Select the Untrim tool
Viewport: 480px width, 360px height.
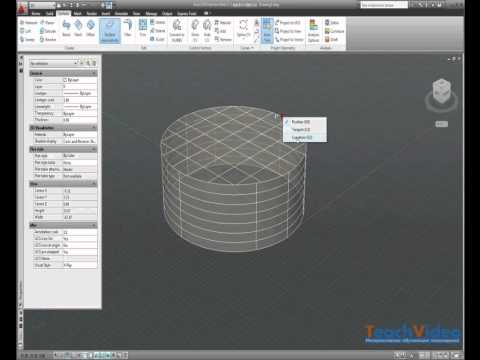point(157,22)
